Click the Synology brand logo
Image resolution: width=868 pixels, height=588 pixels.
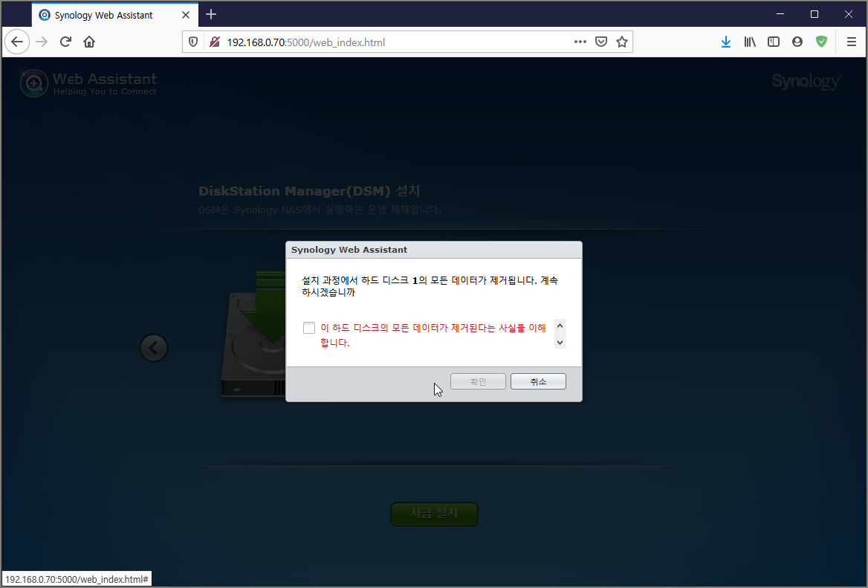click(x=806, y=81)
